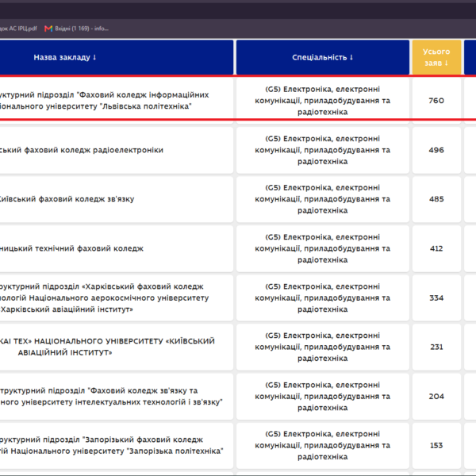Click the 496 applications count cell
The width and height of the screenshot is (476, 476).
click(x=436, y=150)
